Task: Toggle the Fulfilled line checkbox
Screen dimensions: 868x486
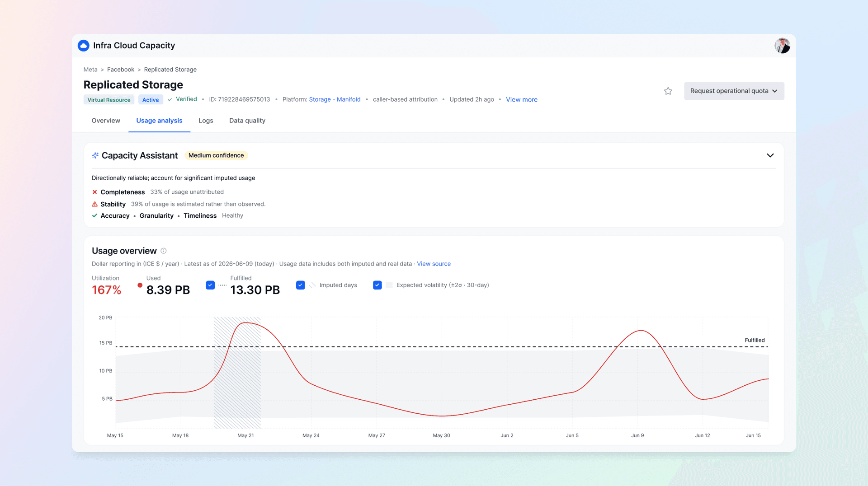Action: (210, 285)
